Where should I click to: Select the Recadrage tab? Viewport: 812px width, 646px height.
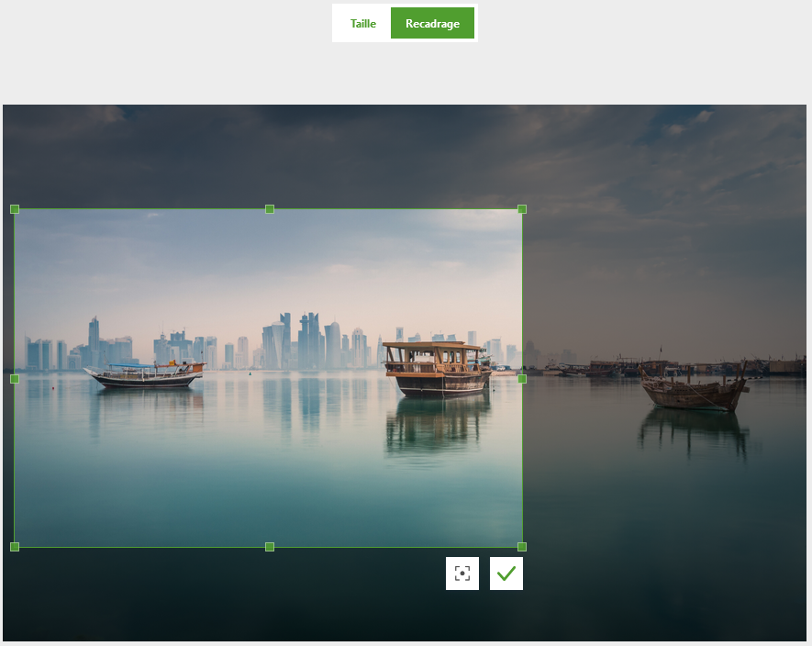point(432,23)
